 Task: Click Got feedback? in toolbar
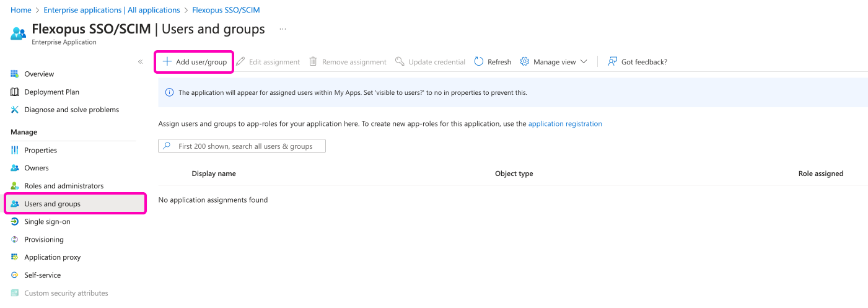638,62
